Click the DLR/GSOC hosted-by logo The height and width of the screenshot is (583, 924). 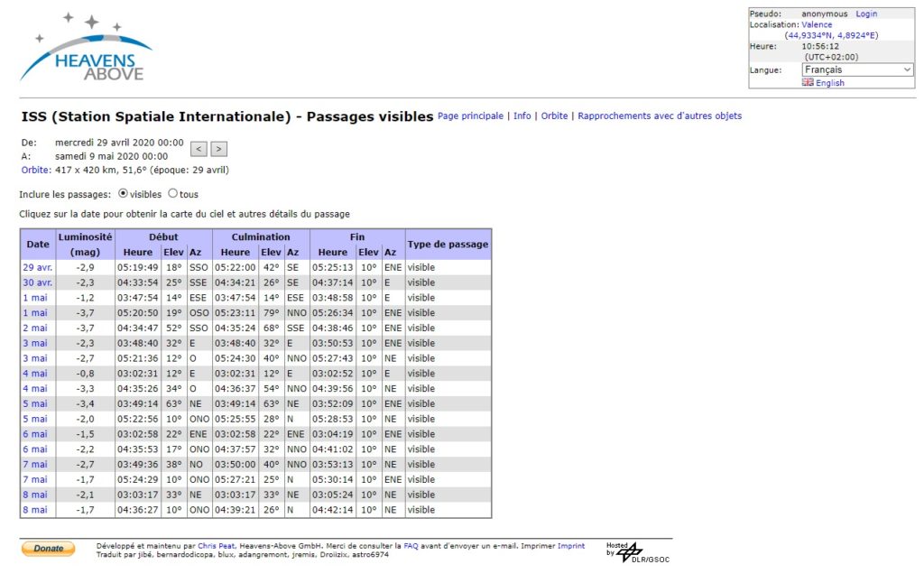point(637,552)
